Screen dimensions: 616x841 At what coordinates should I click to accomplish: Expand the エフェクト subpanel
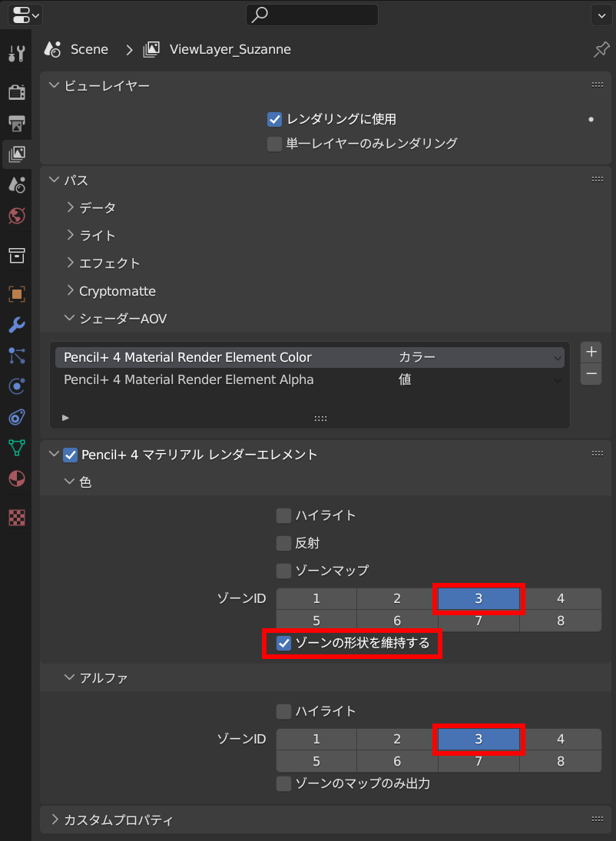pos(70,263)
